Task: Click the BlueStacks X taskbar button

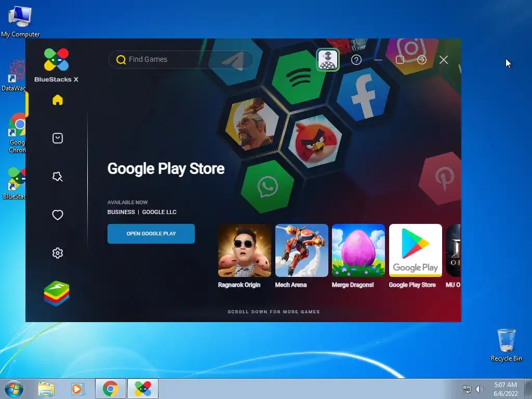Action: 143,389
